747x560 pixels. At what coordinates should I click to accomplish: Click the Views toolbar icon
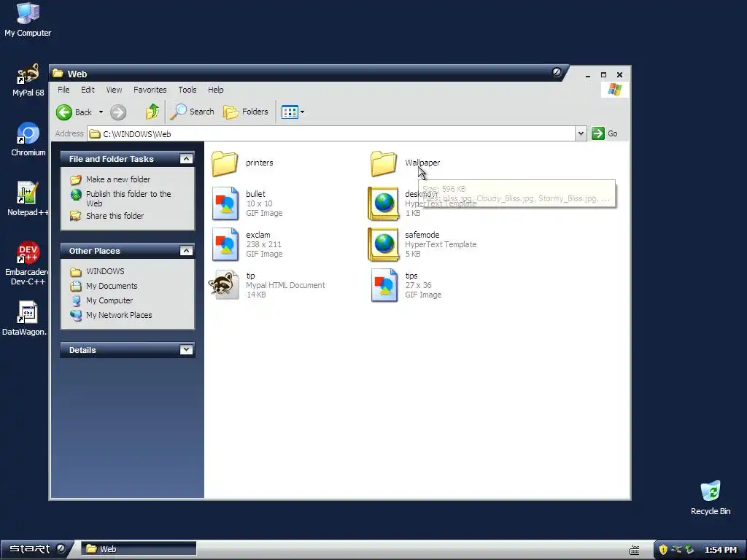coord(290,112)
